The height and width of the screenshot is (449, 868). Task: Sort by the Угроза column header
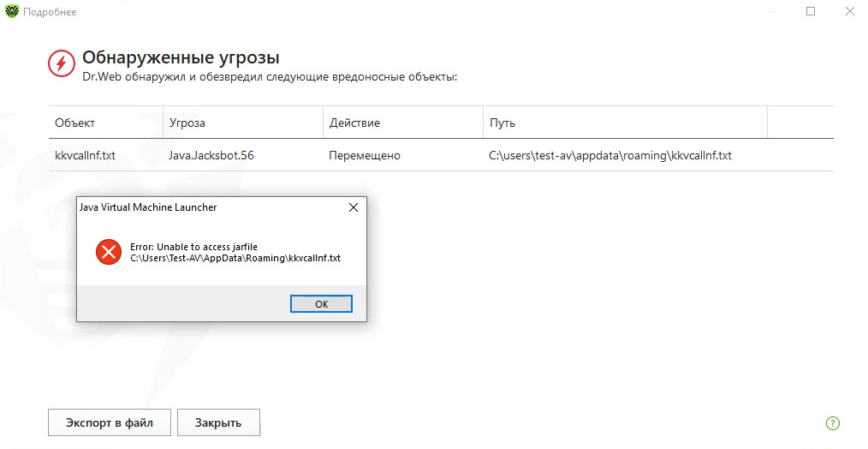click(x=187, y=123)
